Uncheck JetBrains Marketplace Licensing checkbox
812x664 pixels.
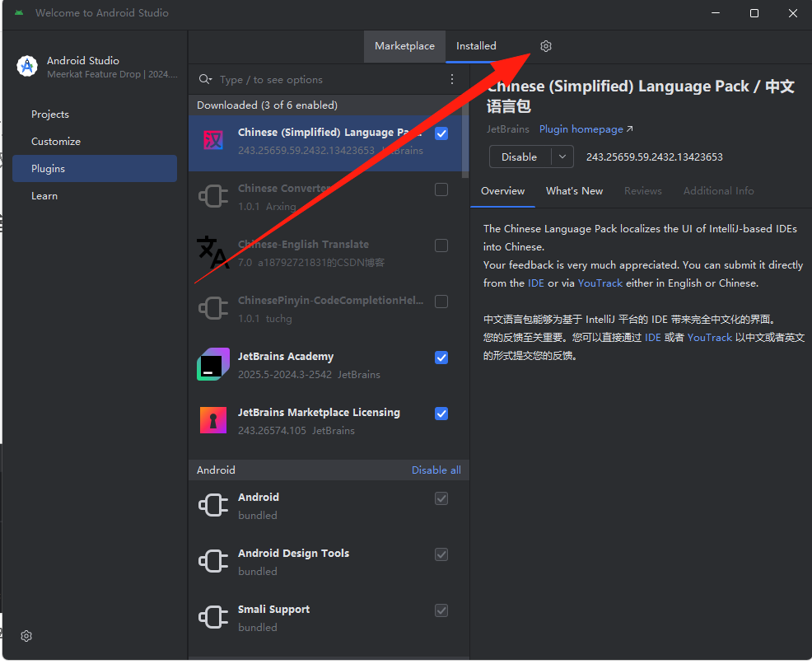[441, 414]
